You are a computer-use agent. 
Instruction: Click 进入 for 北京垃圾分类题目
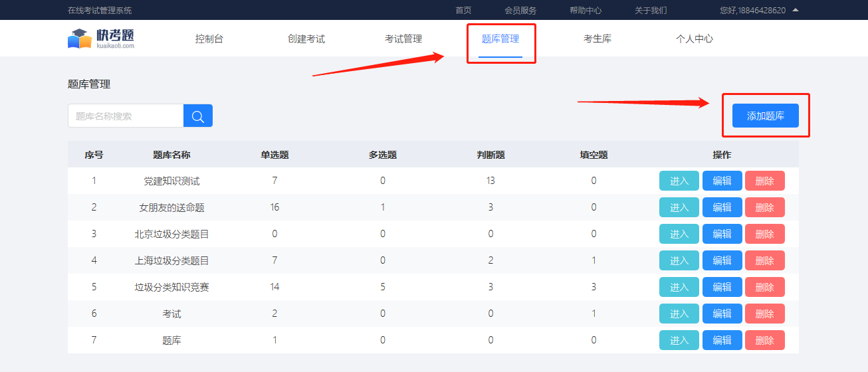point(679,234)
